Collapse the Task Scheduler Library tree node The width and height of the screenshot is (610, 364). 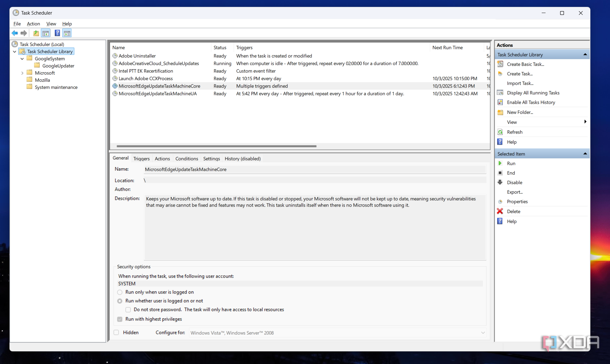pos(15,51)
